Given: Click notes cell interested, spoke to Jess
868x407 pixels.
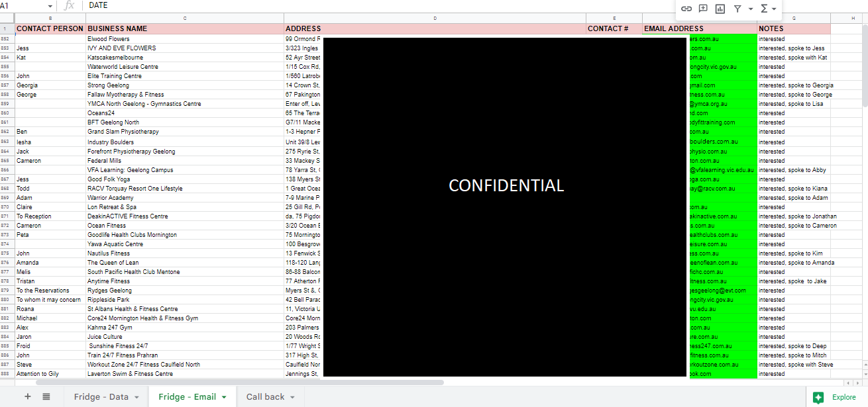Looking at the screenshot, I should 794,48.
